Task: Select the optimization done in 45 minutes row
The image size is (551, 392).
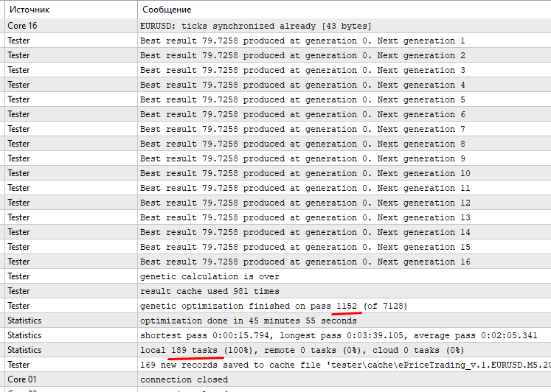Action: tap(278, 321)
